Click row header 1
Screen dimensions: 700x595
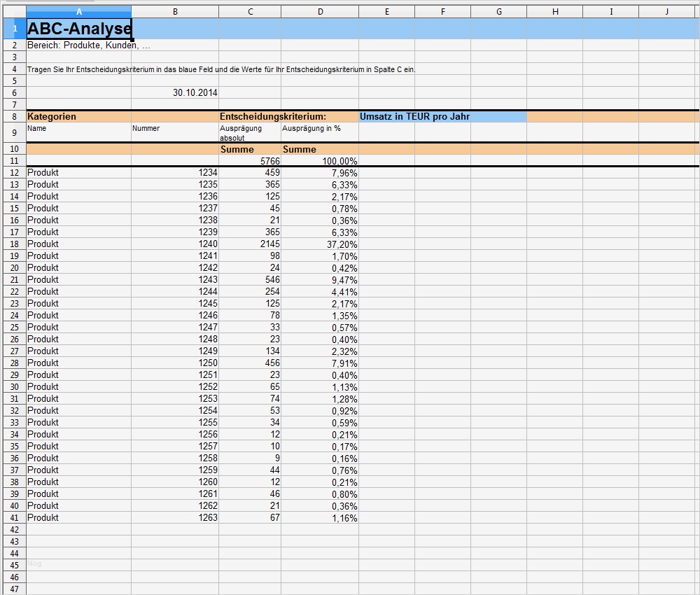14,29
